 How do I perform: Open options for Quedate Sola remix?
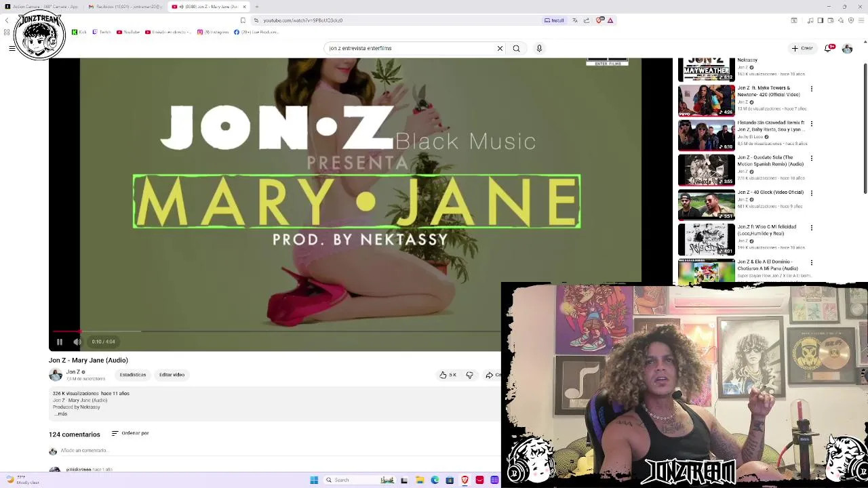(812, 158)
